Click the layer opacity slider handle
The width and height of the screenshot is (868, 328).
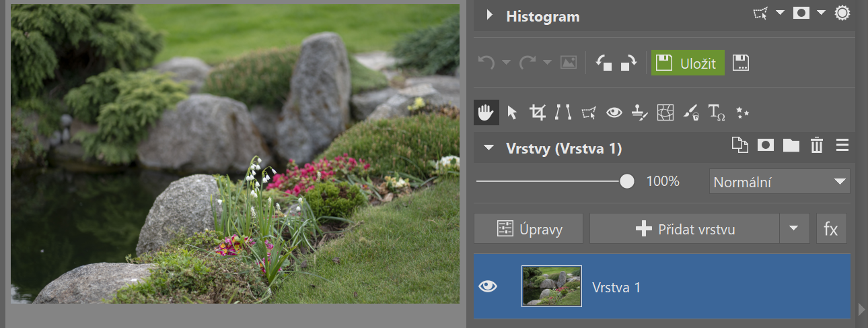click(626, 181)
